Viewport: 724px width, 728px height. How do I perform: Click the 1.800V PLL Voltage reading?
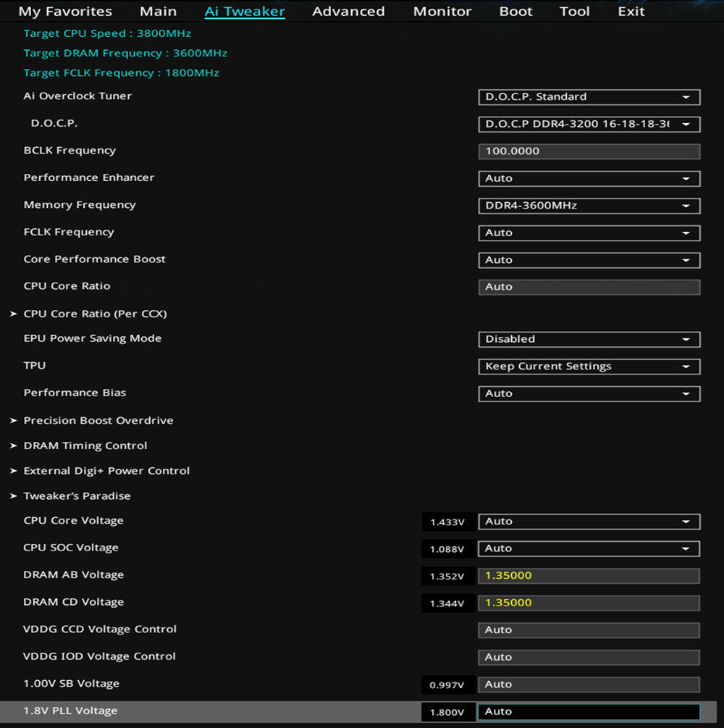tap(447, 712)
